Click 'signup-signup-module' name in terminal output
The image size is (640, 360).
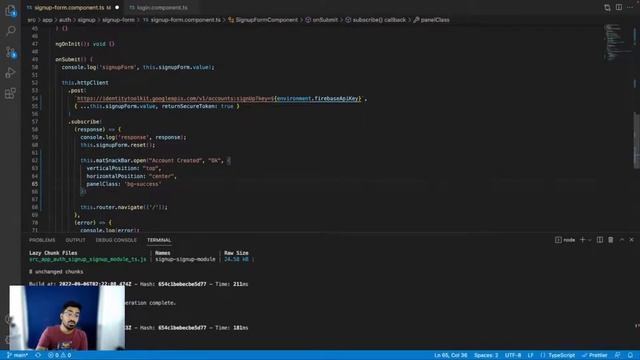(x=185, y=259)
